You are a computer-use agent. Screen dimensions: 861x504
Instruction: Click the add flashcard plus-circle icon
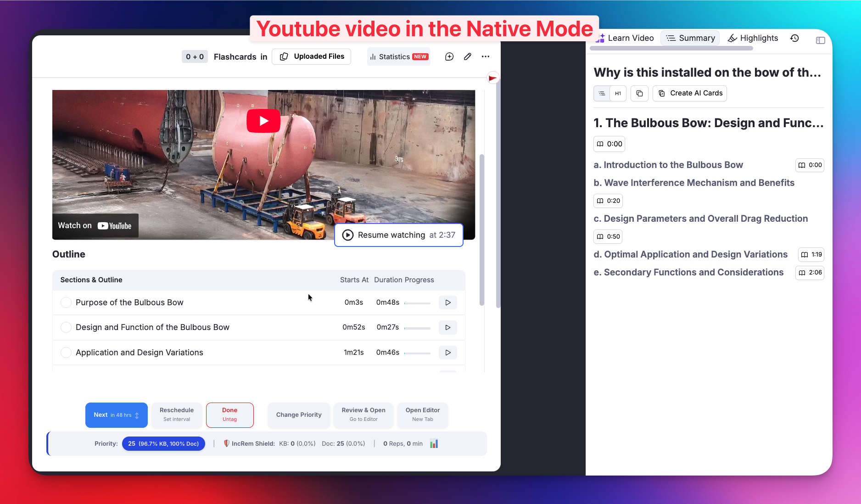[x=449, y=56]
